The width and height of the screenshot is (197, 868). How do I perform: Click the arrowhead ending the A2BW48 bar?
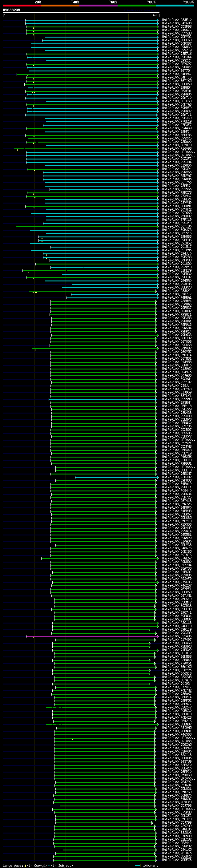click(x=150, y=660)
